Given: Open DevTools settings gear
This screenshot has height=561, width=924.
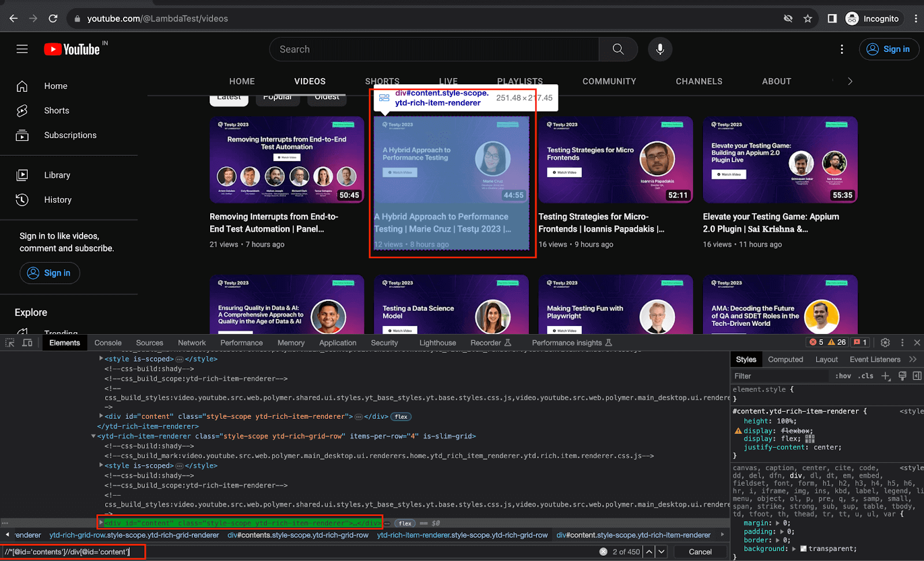Looking at the screenshot, I should point(885,343).
